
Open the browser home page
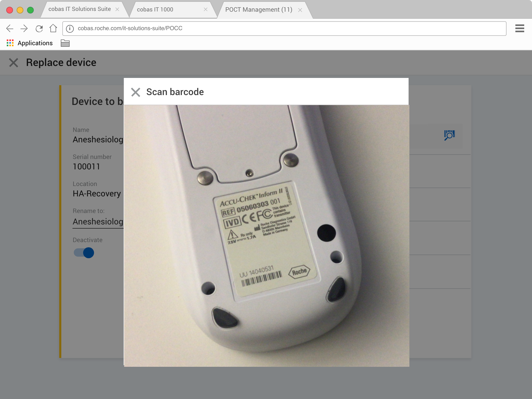pos(53,28)
